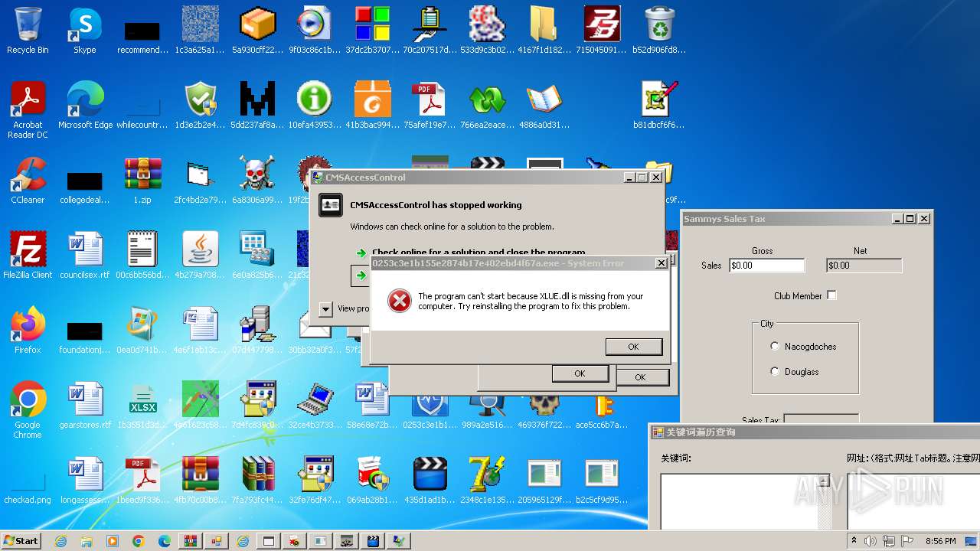This screenshot has width=980, height=551.
Task: Select the shield icon 1d3e2b2e4...
Action: pyautogui.click(x=200, y=106)
